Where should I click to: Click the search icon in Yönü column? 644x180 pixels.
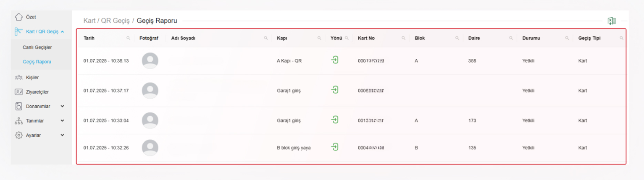347,38
